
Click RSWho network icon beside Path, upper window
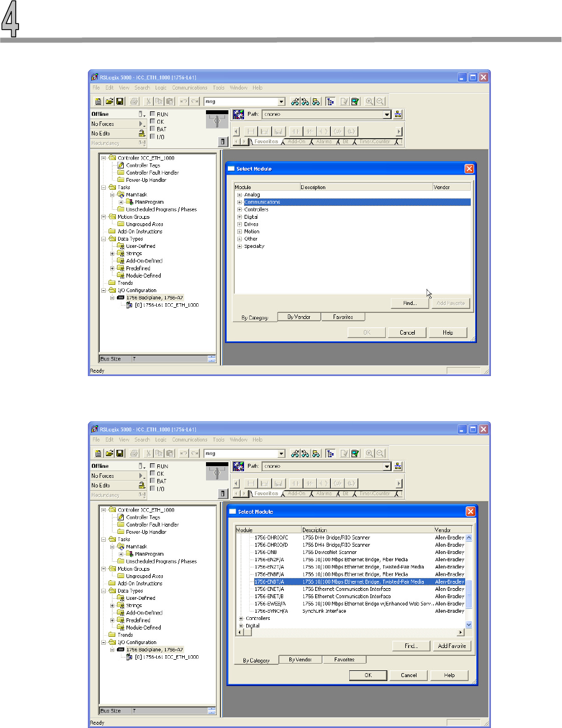click(x=398, y=114)
